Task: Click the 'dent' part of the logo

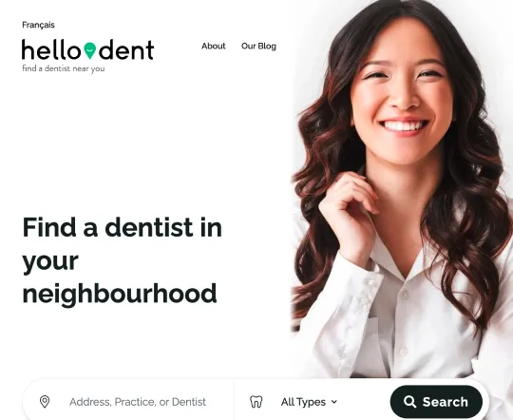Action: (126, 49)
